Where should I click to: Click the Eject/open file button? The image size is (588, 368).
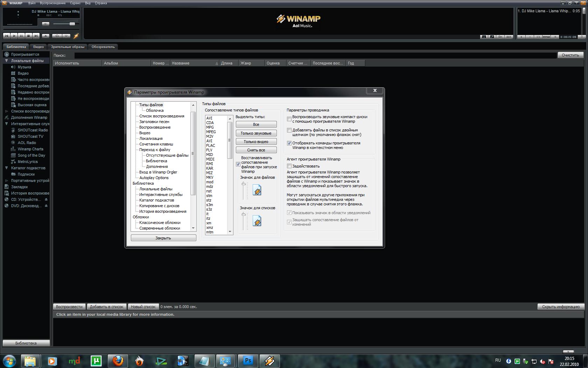click(45, 36)
